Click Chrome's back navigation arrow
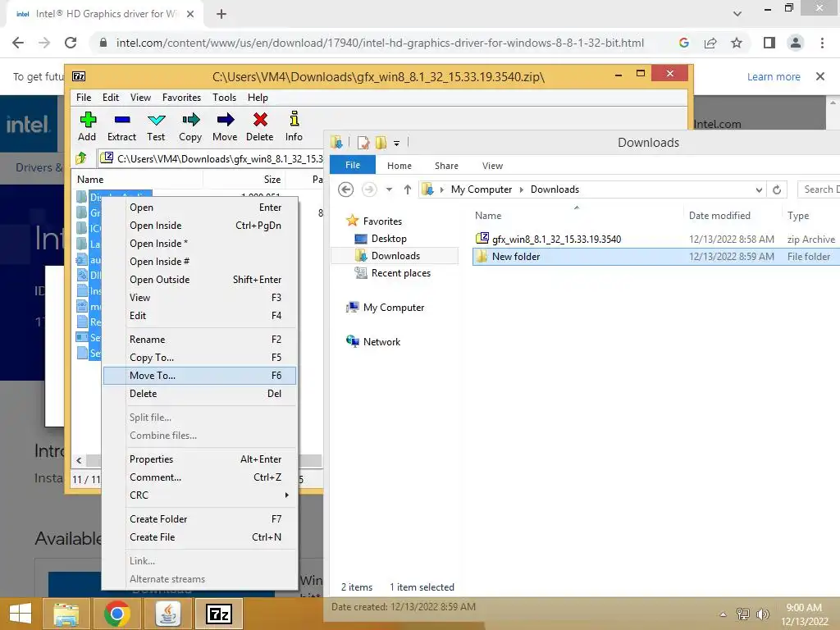840x630 pixels. 18,43
